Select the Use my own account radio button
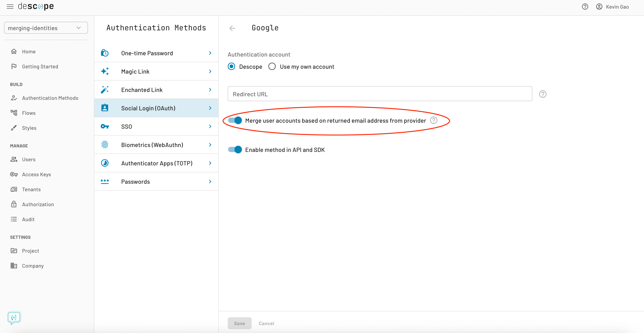This screenshot has width=644, height=333. click(x=272, y=66)
